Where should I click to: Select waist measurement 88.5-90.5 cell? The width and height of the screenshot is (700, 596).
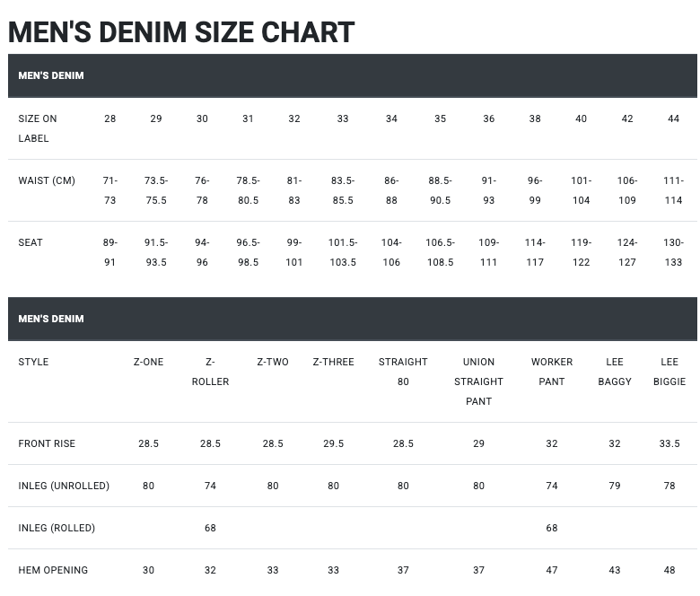440,190
